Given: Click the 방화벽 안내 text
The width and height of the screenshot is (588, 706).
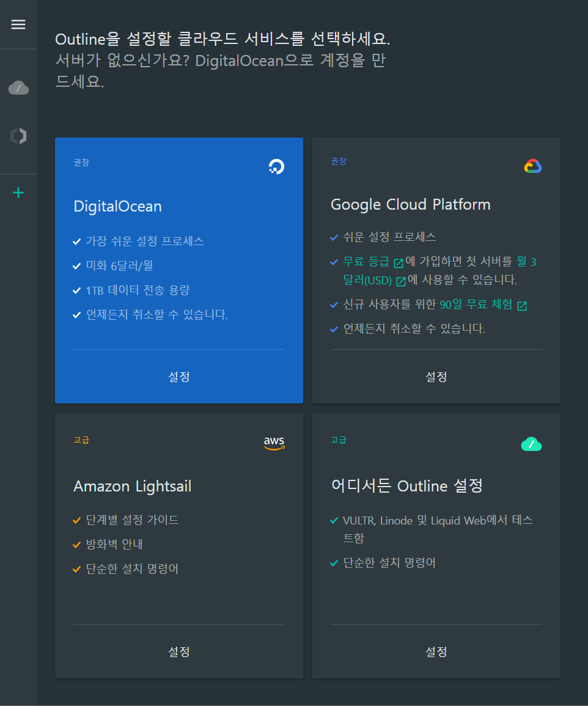Looking at the screenshot, I should 114,545.
